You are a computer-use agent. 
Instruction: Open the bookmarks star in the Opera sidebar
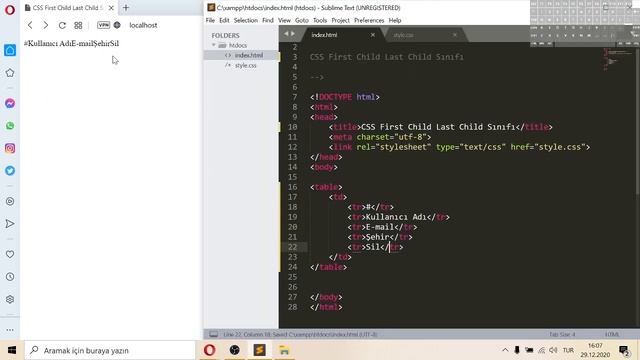coord(10,73)
